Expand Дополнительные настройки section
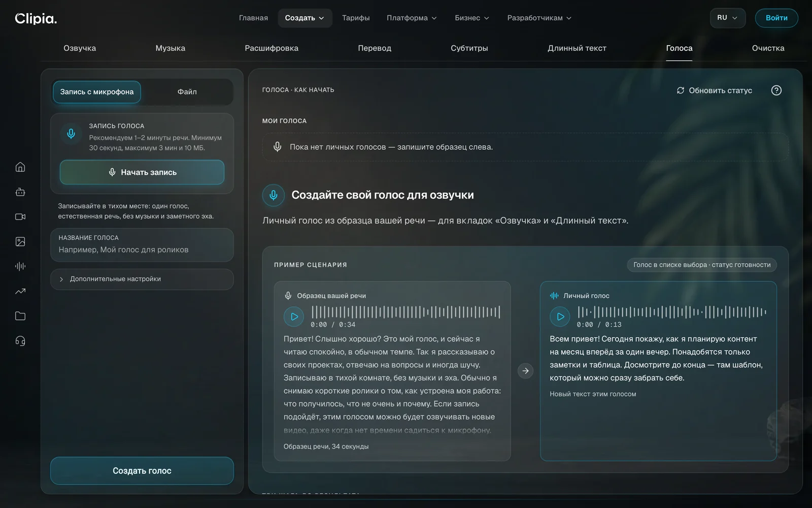Viewport: 812px width, 508px height. click(142, 279)
